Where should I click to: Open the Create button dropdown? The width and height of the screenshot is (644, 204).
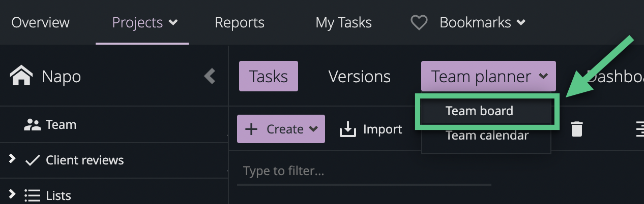(313, 129)
